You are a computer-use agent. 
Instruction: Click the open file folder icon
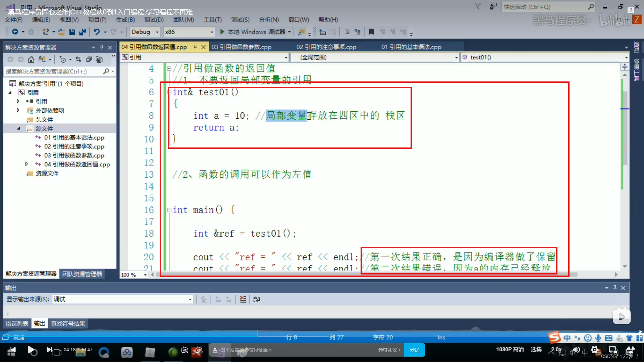[x=61, y=32]
